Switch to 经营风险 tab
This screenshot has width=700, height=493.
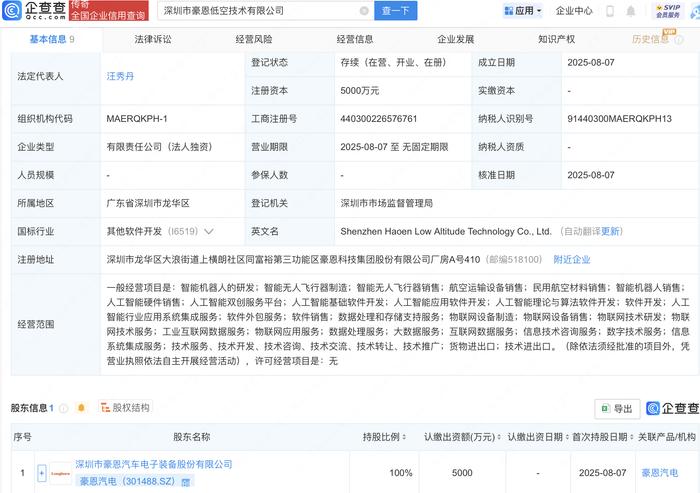click(x=254, y=39)
